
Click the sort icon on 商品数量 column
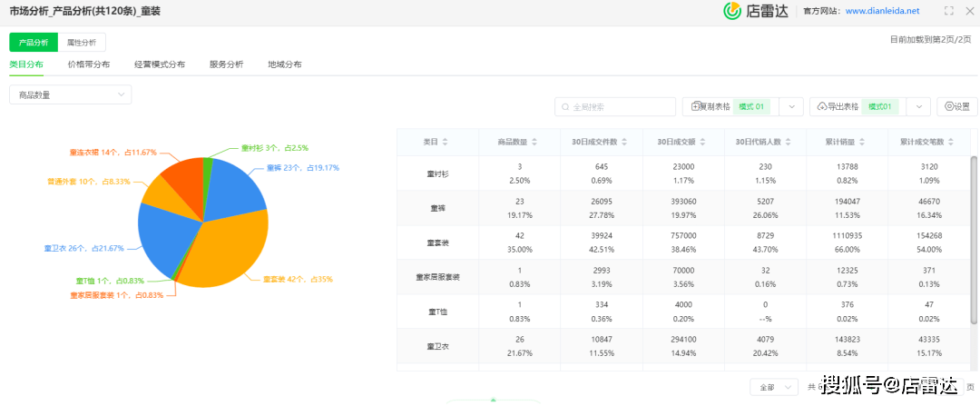pyautogui.click(x=534, y=142)
